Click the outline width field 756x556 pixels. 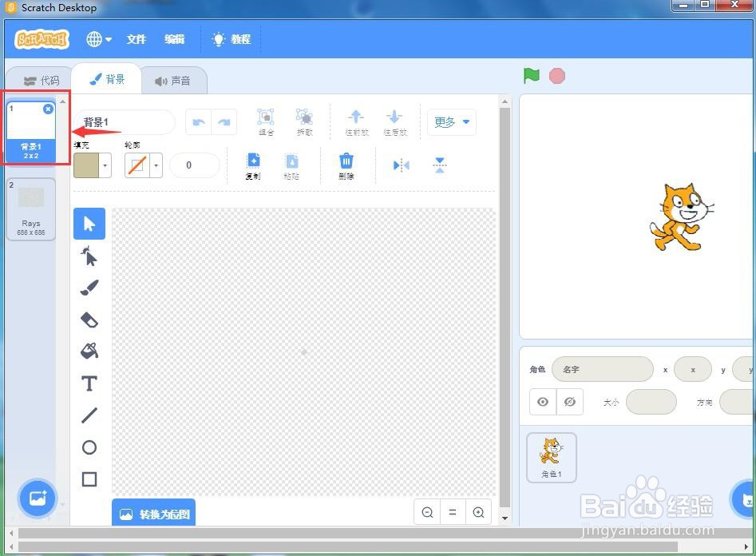(196, 165)
